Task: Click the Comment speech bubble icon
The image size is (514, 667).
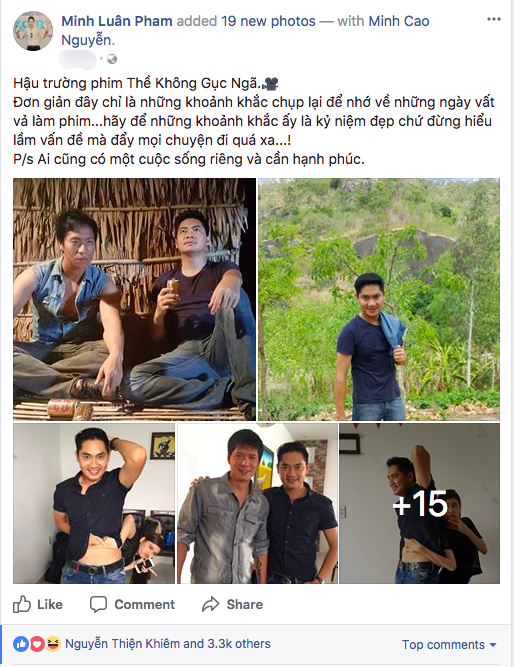Action: [98, 604]
